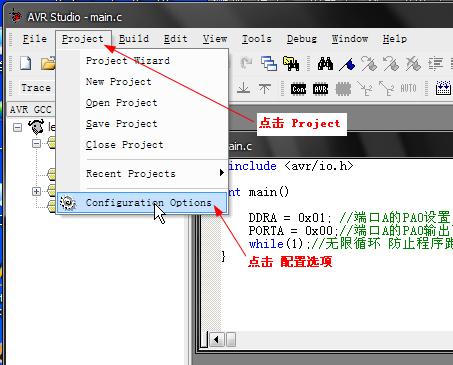Click the cascading windows toolbar icon

tap(269, 63)
